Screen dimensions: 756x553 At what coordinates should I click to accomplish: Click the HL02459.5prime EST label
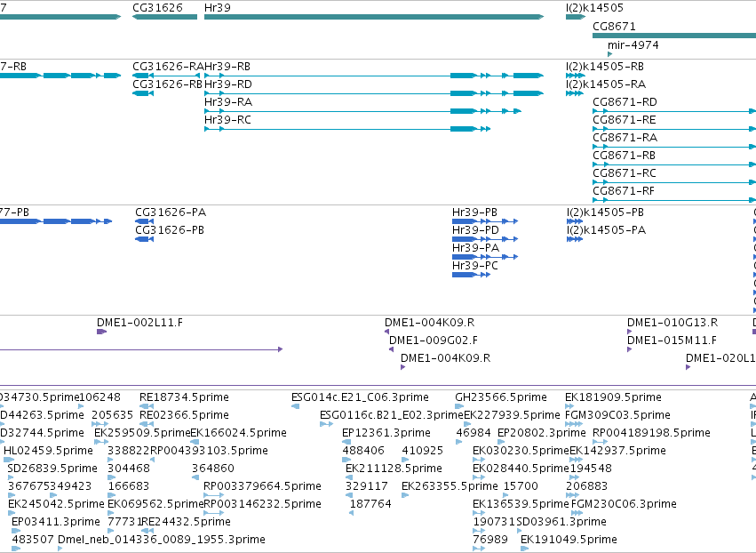48,451
